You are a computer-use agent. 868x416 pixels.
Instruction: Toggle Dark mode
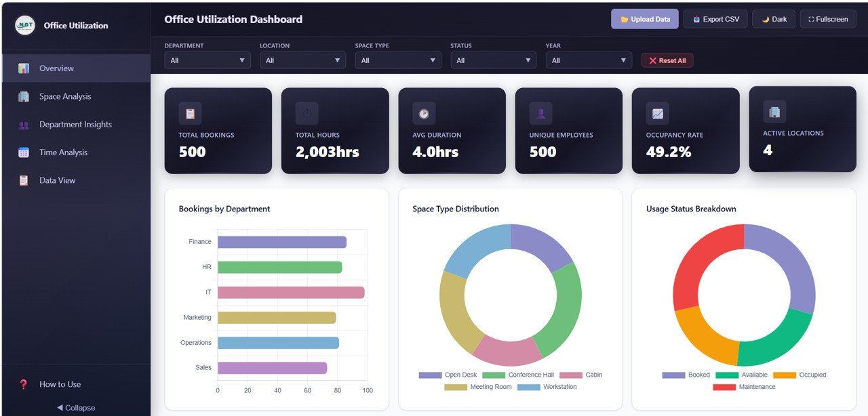click(773, 18)
